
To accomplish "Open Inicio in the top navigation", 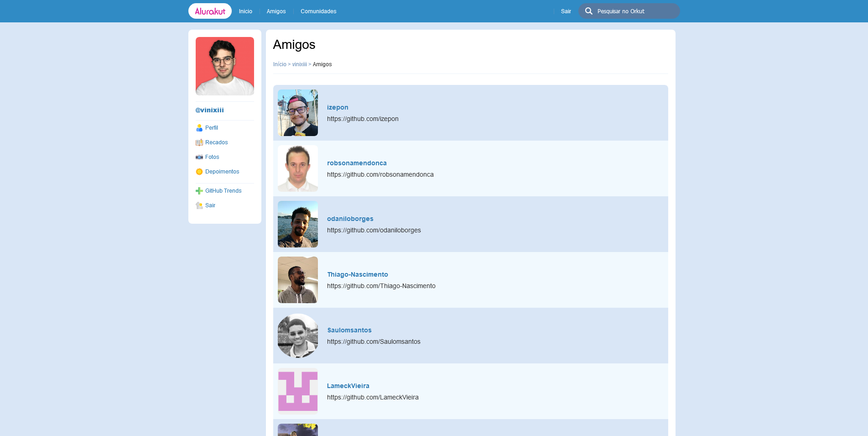I will [245, 11].
